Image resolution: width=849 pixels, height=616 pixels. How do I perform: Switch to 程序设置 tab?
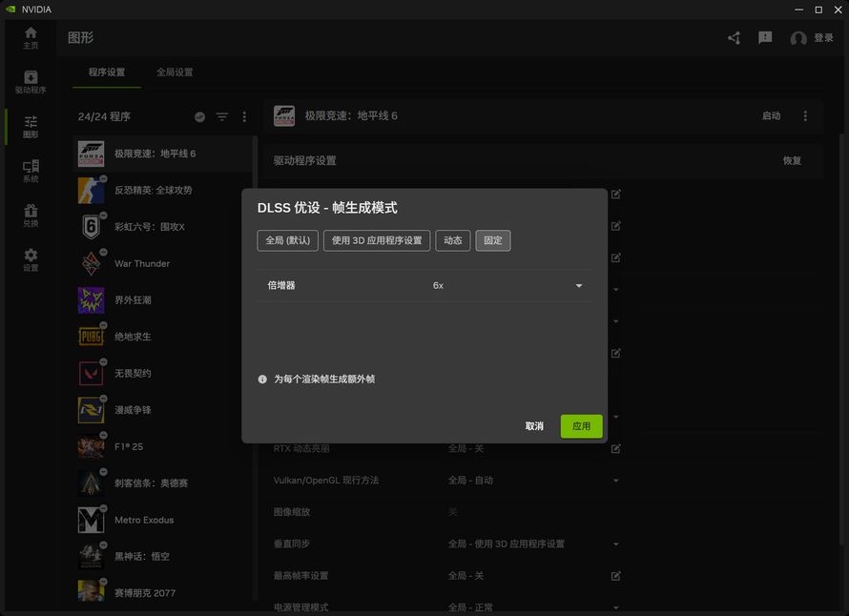tap(107, 72)
